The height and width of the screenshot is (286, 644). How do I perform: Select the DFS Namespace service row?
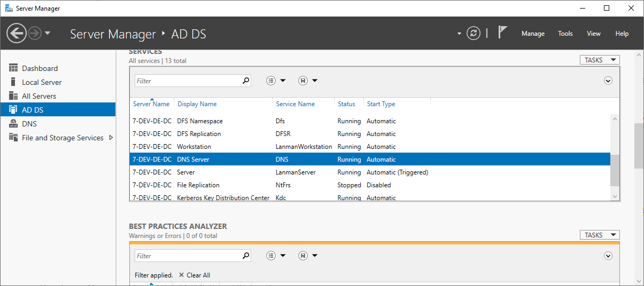[x=370, y=121]
